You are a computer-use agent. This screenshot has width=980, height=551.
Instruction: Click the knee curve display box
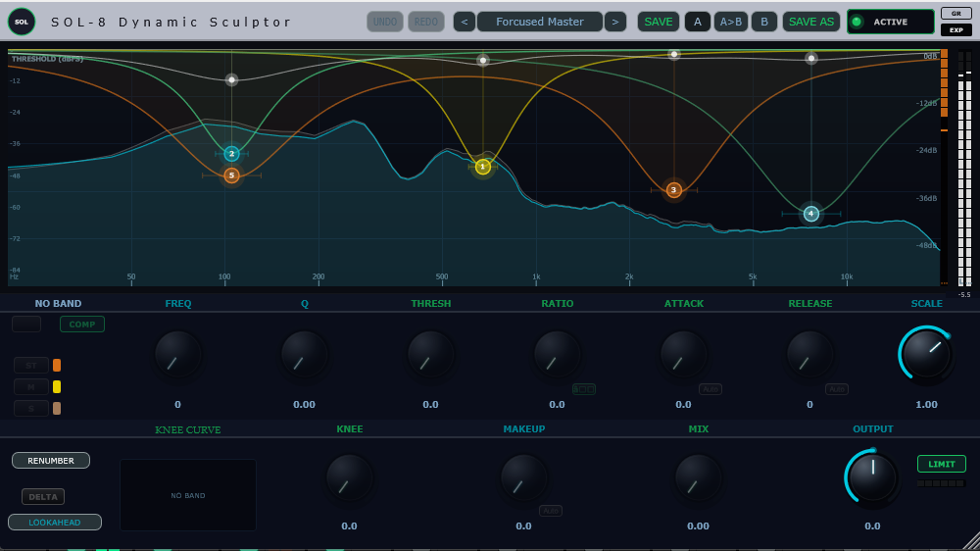[x=188, y=495]
